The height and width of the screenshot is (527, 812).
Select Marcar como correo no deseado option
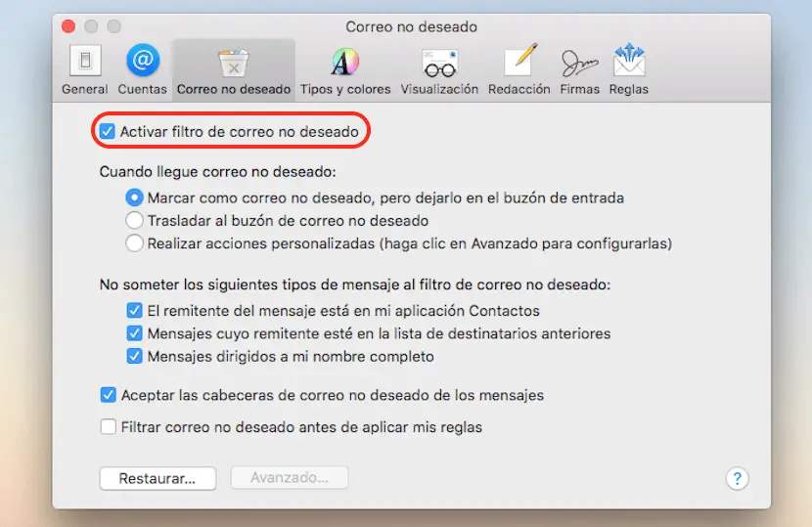click(134, 198)
